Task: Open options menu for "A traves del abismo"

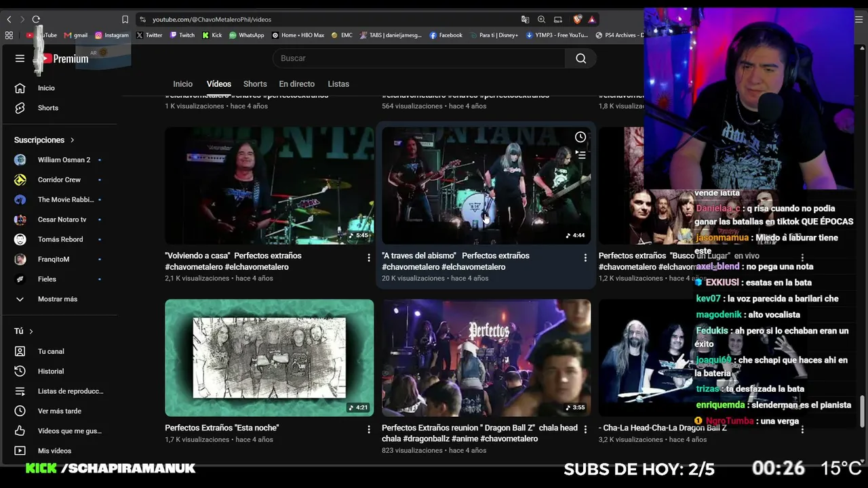Action: pos(585,258)
